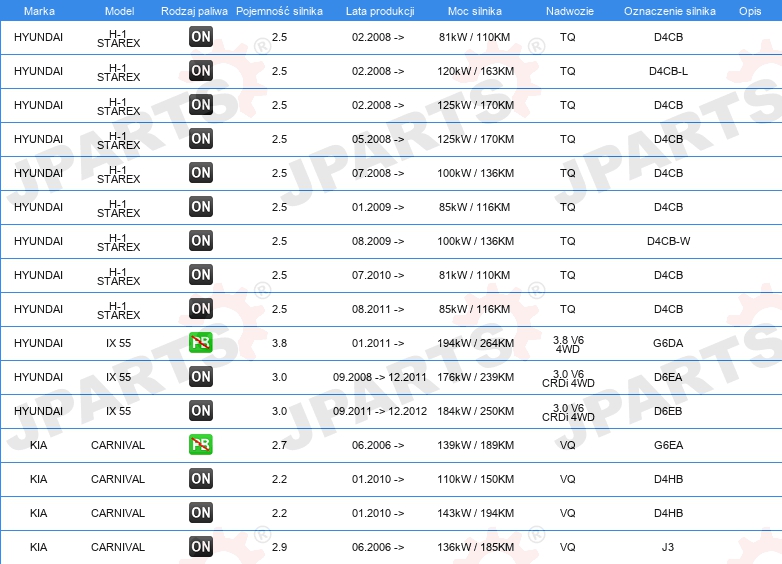Click the ON icon in the D6EB row
The height and width of the screenshot is (564, 782).
[201, 410]
